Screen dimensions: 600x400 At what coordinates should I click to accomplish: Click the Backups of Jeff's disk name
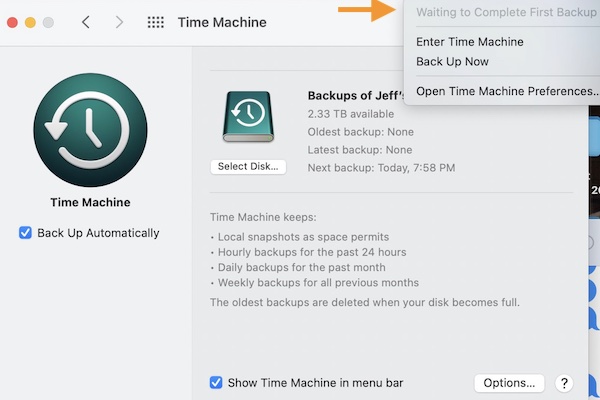[x=355, y=95]
